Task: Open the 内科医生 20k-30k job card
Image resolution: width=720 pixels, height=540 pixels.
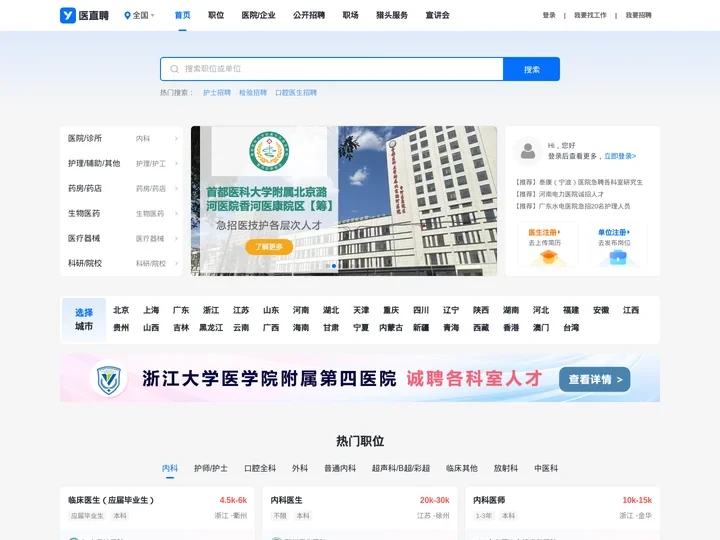Action: click(360, 513)
